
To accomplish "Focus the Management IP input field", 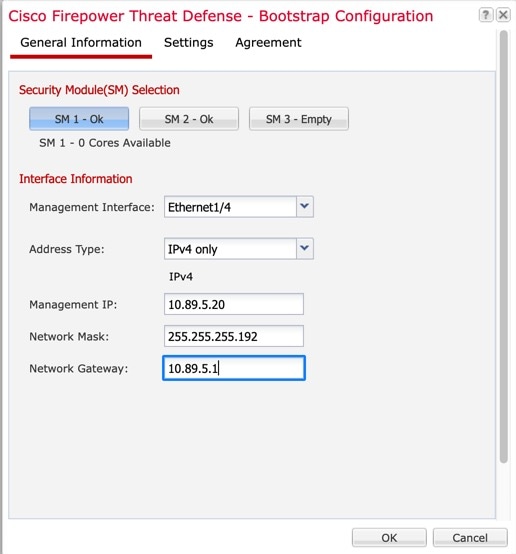I will [x=234, y=304].
